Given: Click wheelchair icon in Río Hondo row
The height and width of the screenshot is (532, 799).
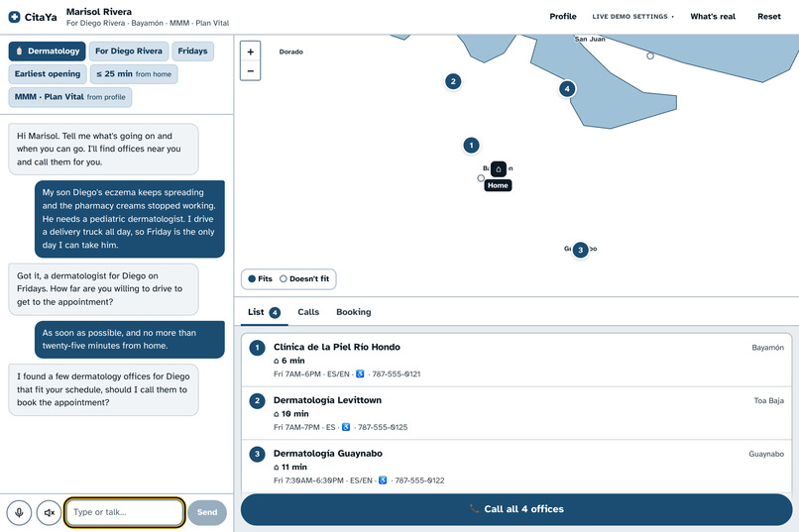Looking at the screenshot, I should point(360,373).
